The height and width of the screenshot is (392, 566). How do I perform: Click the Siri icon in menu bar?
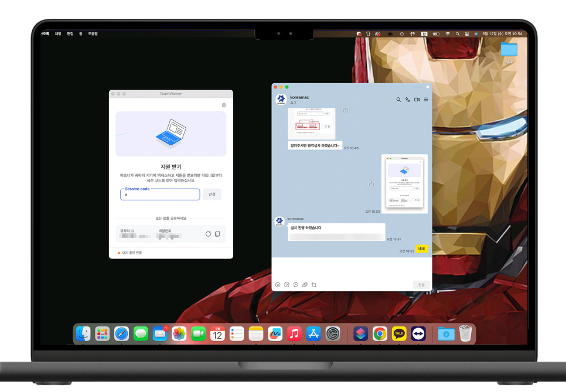click(x=476, y=33)
